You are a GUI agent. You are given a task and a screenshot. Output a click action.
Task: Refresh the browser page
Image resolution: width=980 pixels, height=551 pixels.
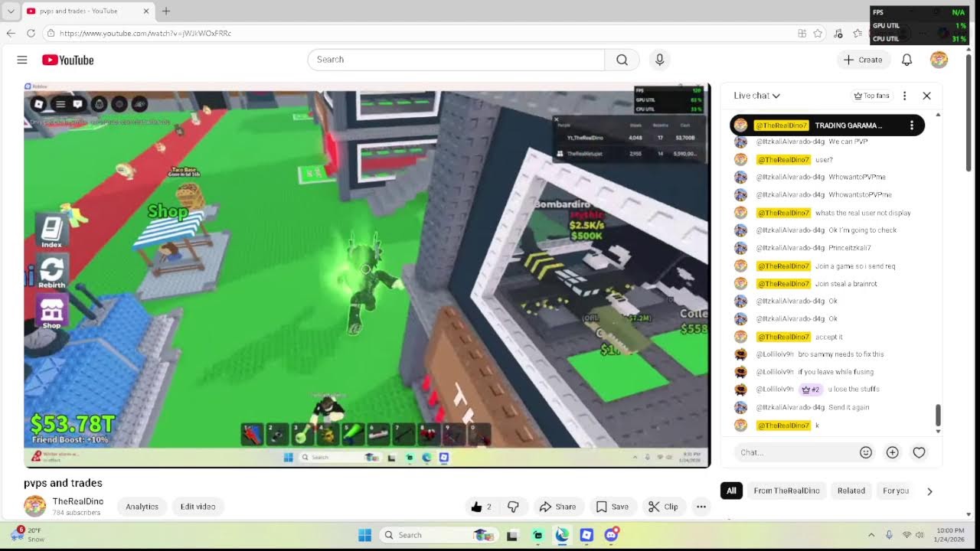point(31,33)
